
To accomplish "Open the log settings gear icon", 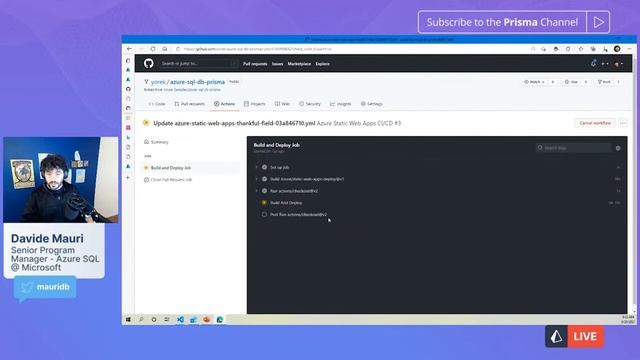I will point(618,148).
